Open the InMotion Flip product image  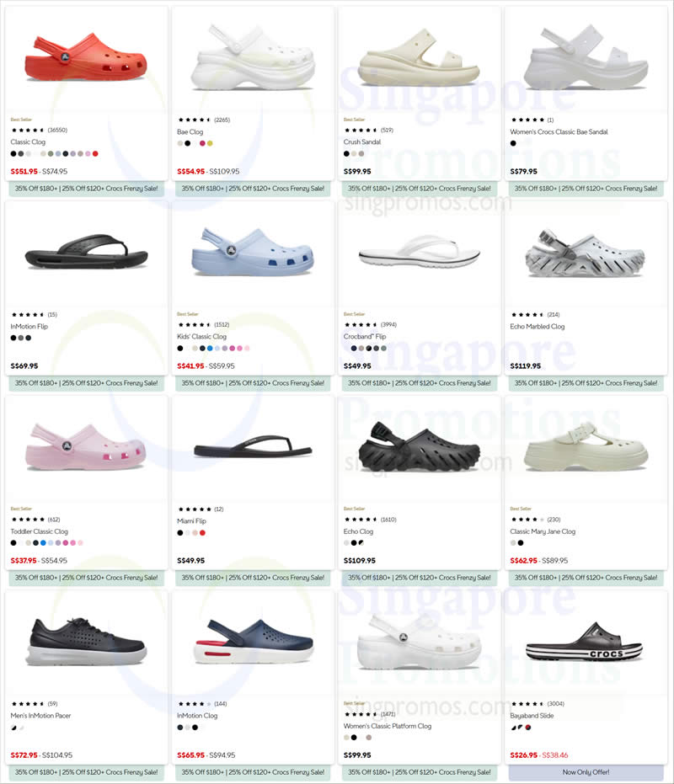point(86,251)
